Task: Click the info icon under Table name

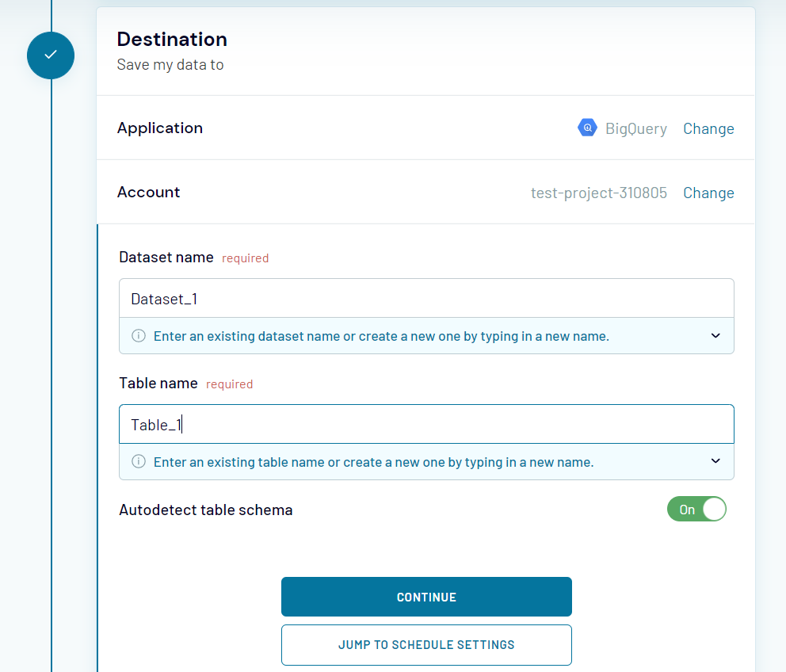Action: [x=139, y=462]
